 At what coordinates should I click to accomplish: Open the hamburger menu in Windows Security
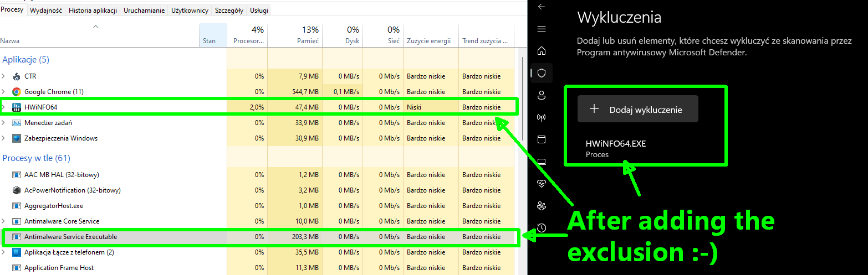pos(542,29)
